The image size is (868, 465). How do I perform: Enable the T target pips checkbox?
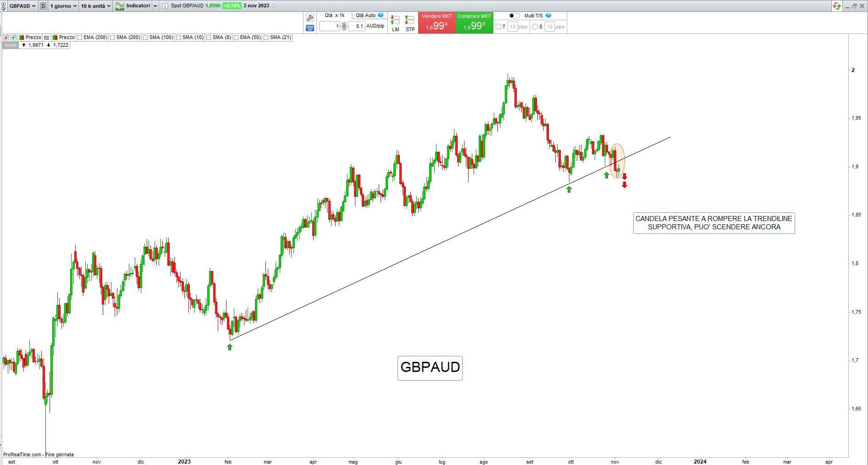(x=498, y=27)
